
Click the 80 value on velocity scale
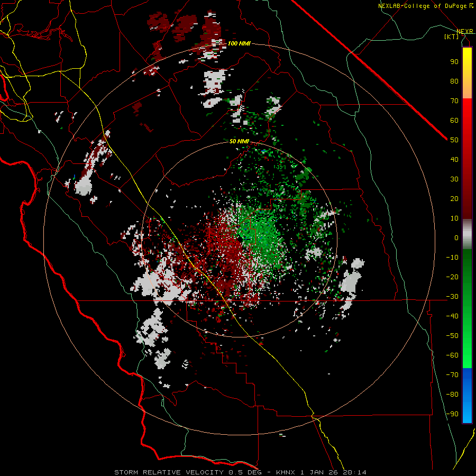(454, 81)
